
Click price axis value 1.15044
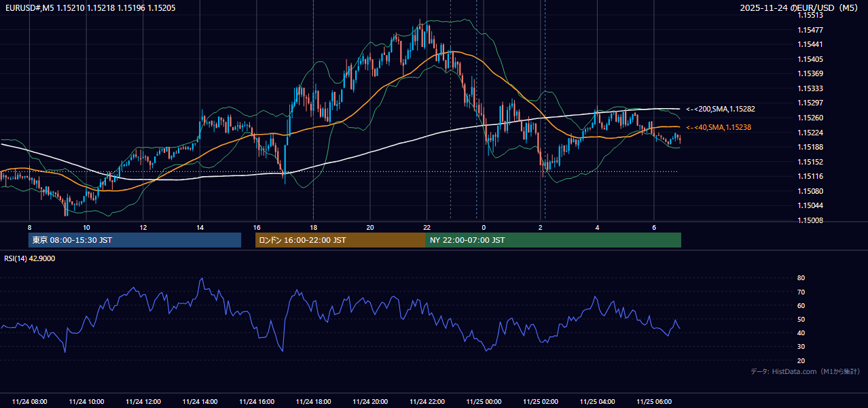pos(810,205)
